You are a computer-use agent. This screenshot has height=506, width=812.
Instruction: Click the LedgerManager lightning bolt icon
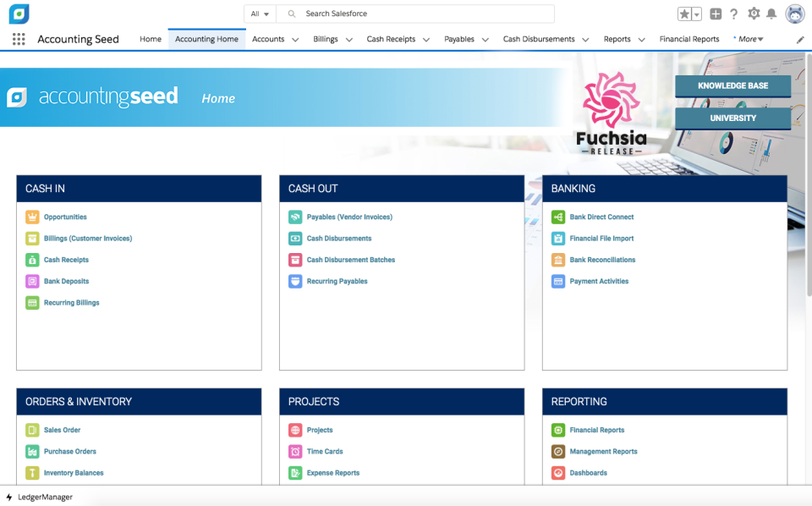click(8, 498)
